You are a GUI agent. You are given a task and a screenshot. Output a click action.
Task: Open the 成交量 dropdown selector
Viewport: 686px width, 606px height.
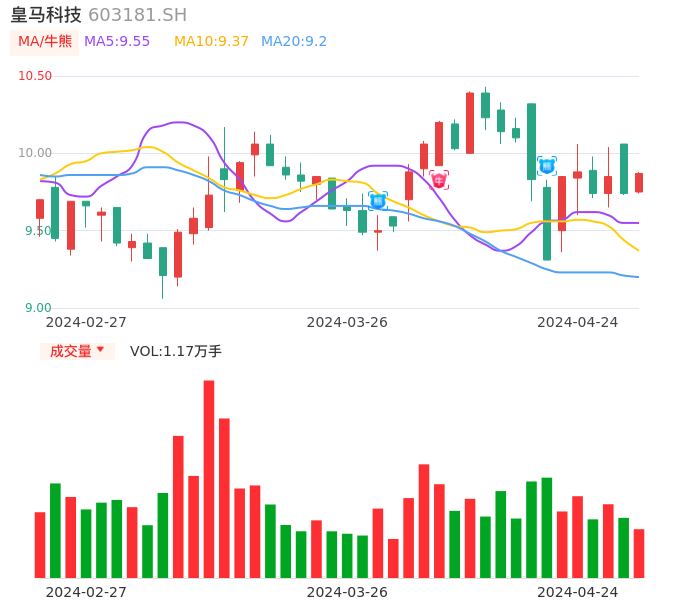pyautogui.click(x=77, y=351)
